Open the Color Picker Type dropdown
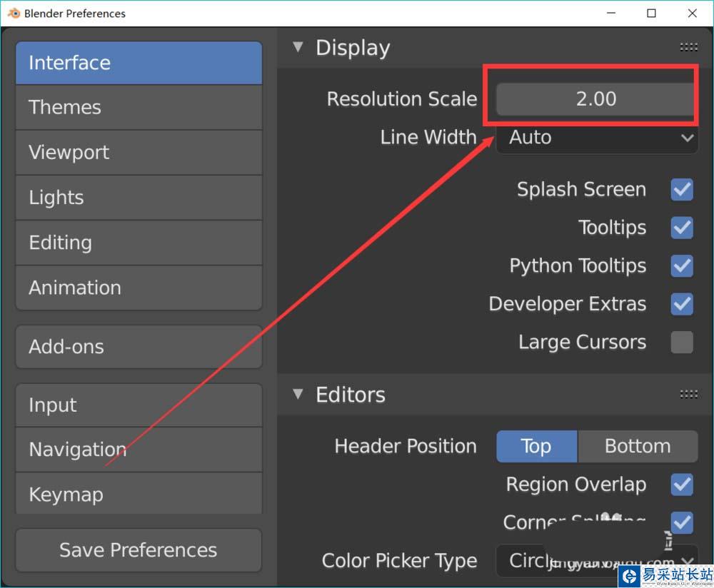 (596, 561)
